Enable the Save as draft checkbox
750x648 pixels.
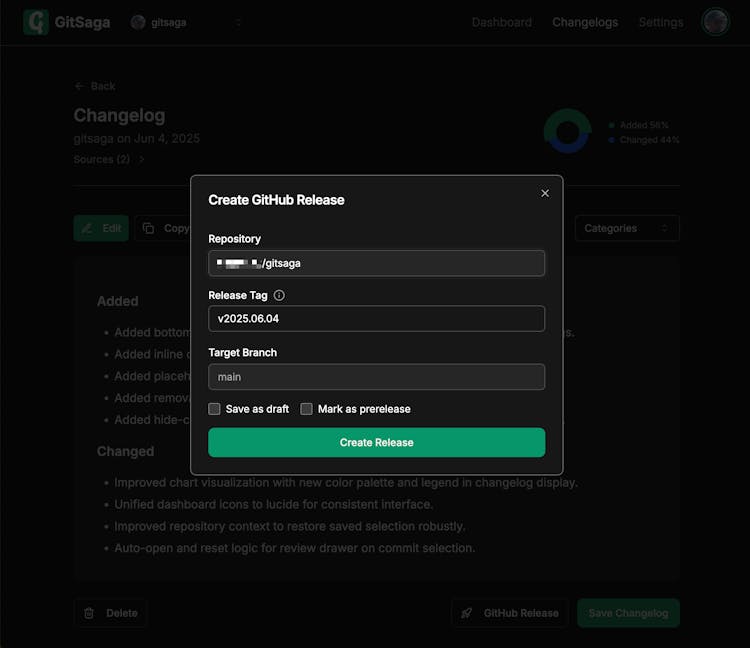click(x=214, y=409)
